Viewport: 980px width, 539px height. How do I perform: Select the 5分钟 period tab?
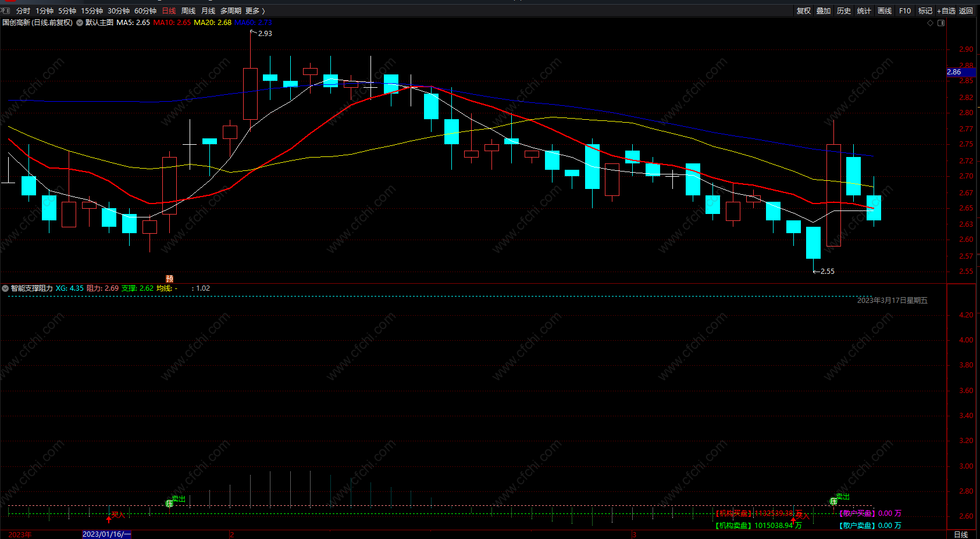click(67, 11)
